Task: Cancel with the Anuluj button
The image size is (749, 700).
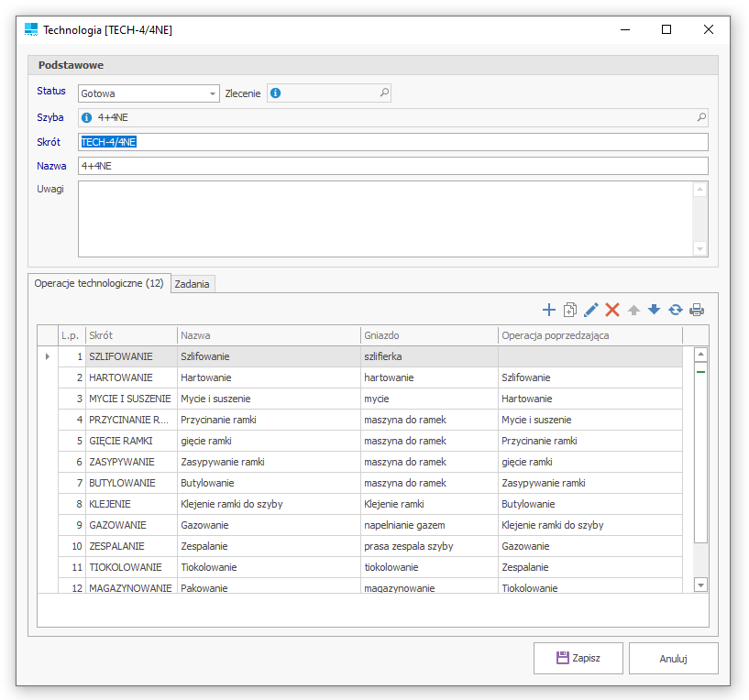Action: coord(673,658)
